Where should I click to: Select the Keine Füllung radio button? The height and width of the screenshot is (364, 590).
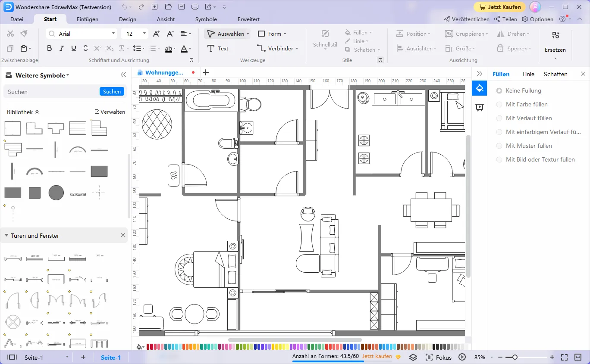pyautogui.click(x=499, y=90)
